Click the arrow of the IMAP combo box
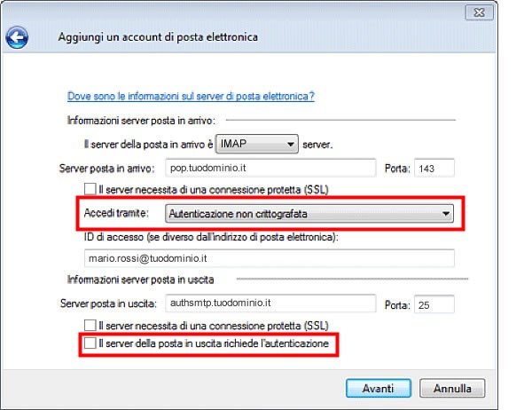The image size is (532, 410). point(291,145)
